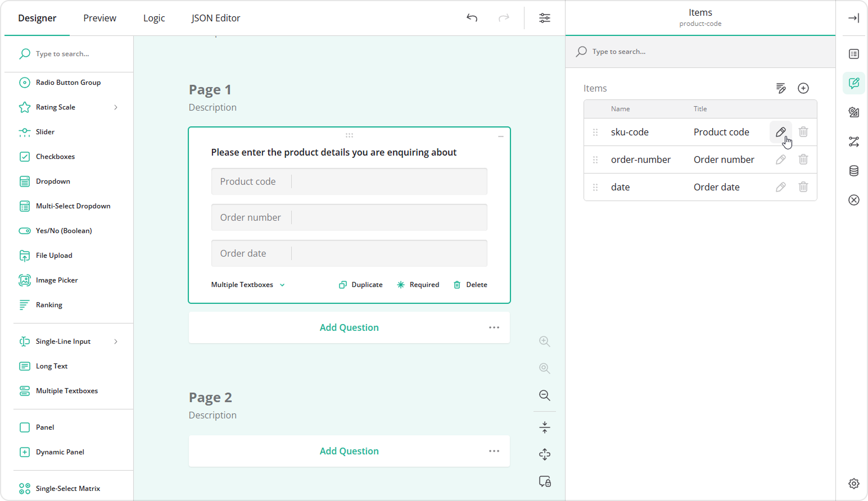Image resolution: width=868 pixels, height=501 pixels.
Task: Add Checkboxes question from toolbox
Action: coord(55,157)
